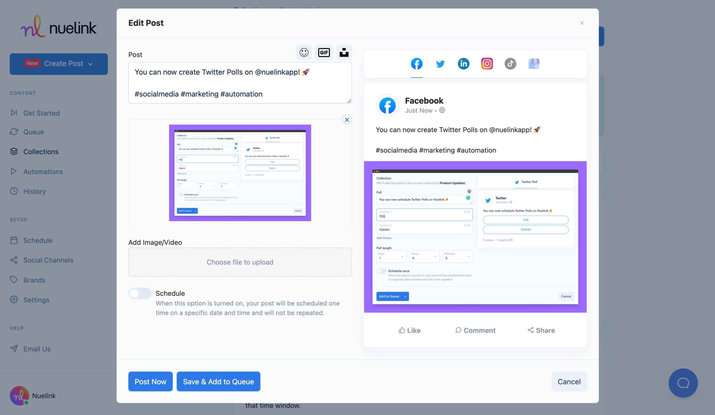Click Save & Add to Queue

(218, 382)
